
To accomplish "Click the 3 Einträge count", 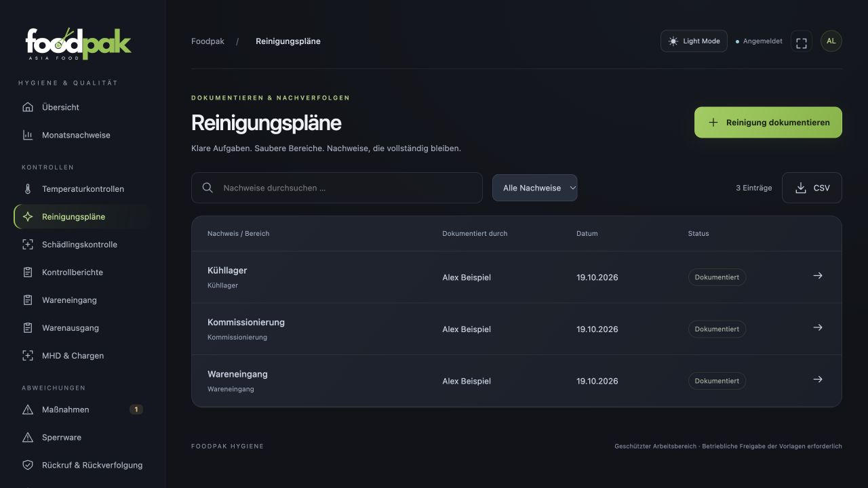I will coord(754,188).
